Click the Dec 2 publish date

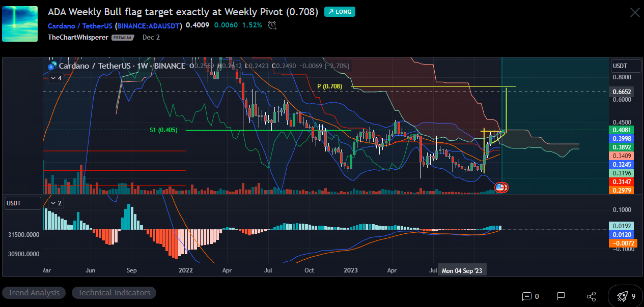pos(151,37)
